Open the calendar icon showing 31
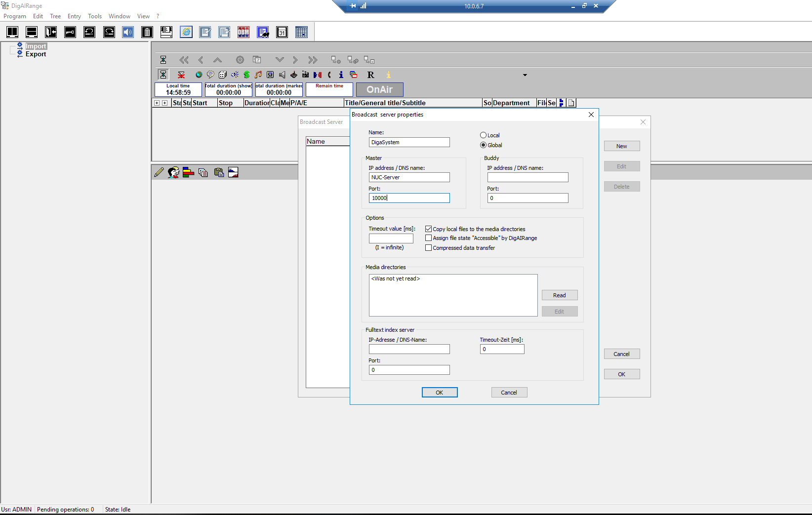The width and height of the screenshot is (812, 515). (282, 33)
